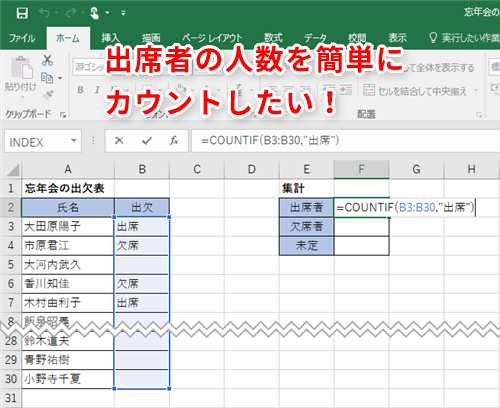
Task: Click cell 青野祐樹
Action: pos(68,360)
